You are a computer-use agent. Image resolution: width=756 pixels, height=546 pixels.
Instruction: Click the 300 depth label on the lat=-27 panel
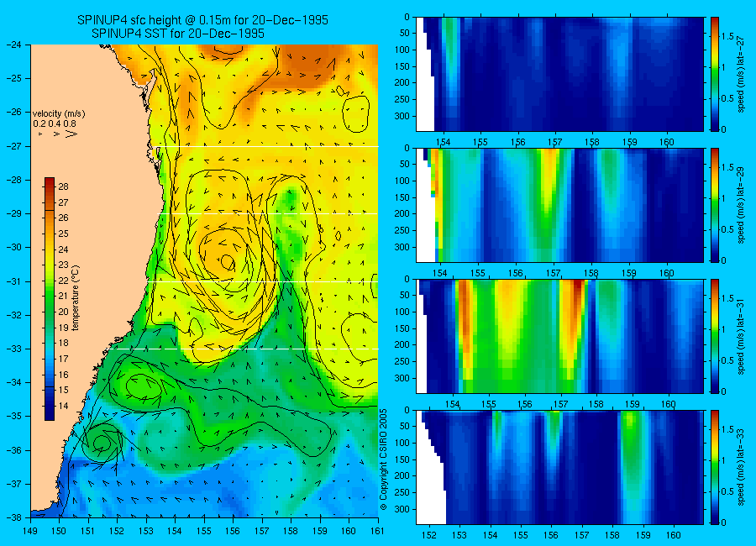click(x=402, y=116)
